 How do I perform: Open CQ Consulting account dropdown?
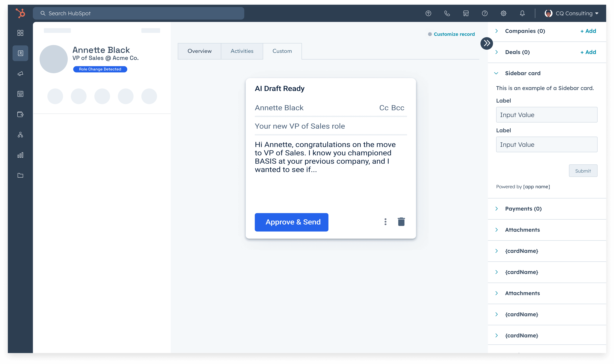[572, 13]
